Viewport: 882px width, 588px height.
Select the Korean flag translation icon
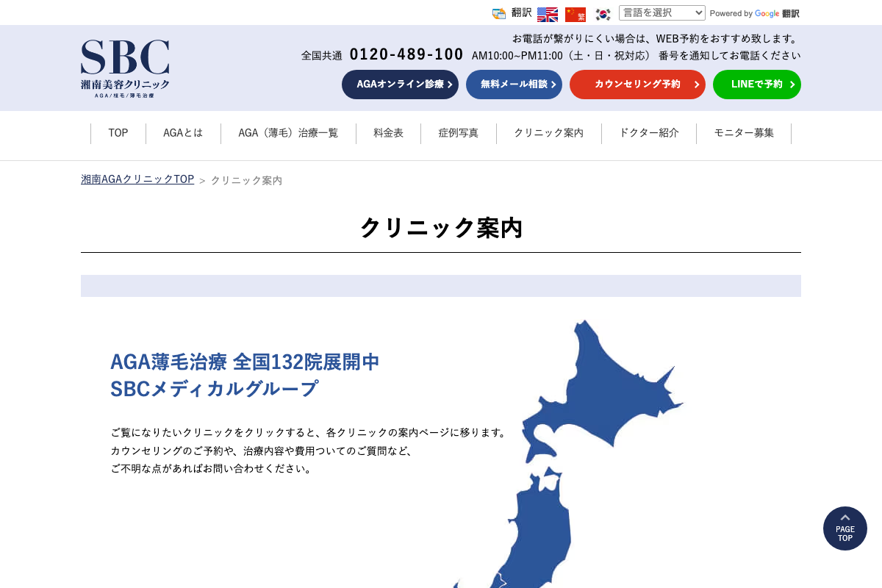pyautogui.click(x=603, y=14)
